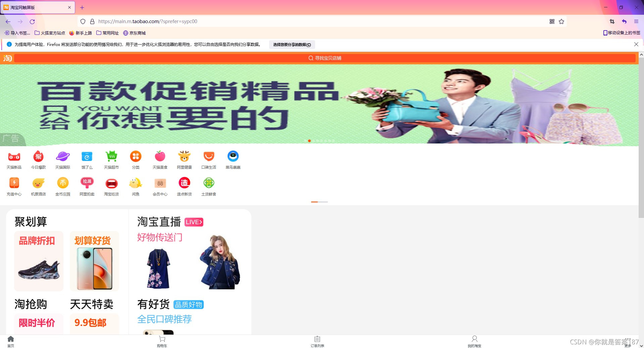Open 天天特卖 section heading

point(92,304)
